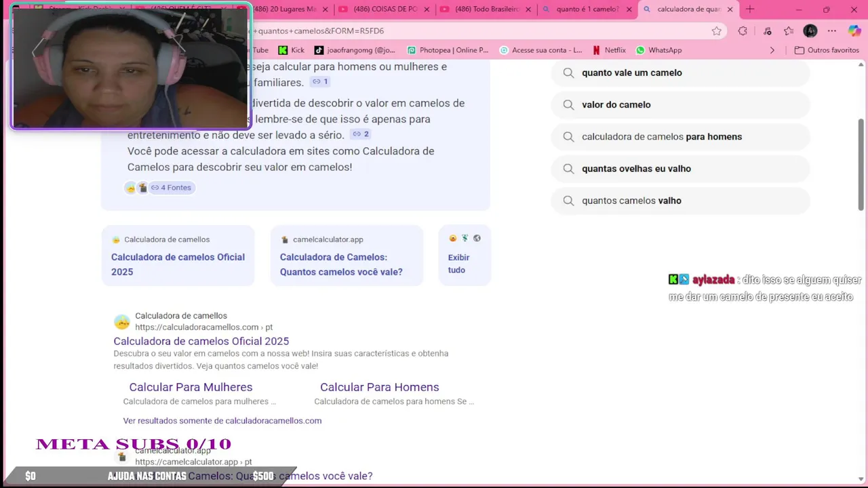868x488 pixels.
Task: Click magnifier beside 'quanto vale um camelo'
Action: pos(568,73)
